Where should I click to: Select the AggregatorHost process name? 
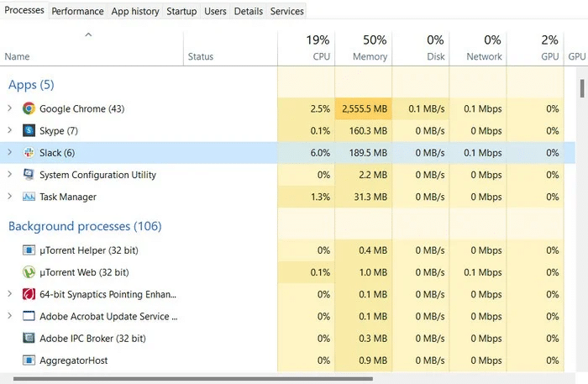(x=74, y=360)
